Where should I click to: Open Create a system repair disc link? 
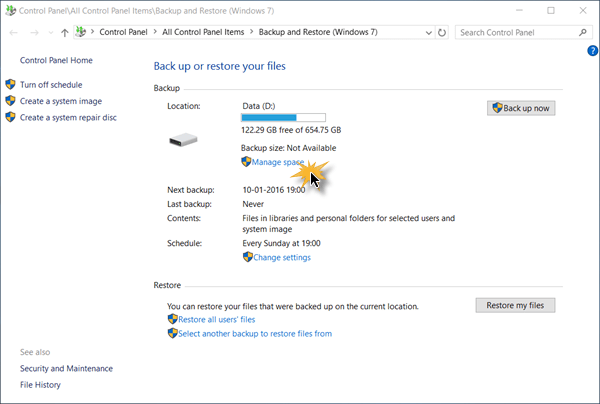[x=68, y=117]
